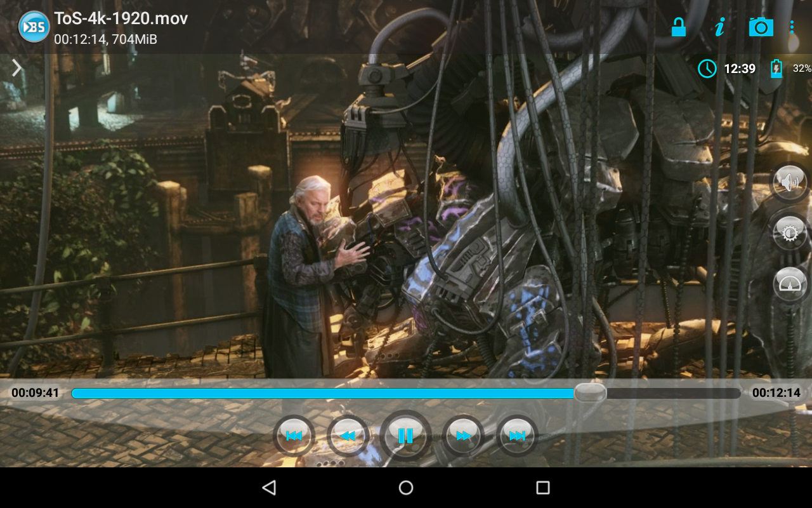This screenshot has width=812, height=508.
Task: Open the video info icon
Action: (x=719, y=27)
